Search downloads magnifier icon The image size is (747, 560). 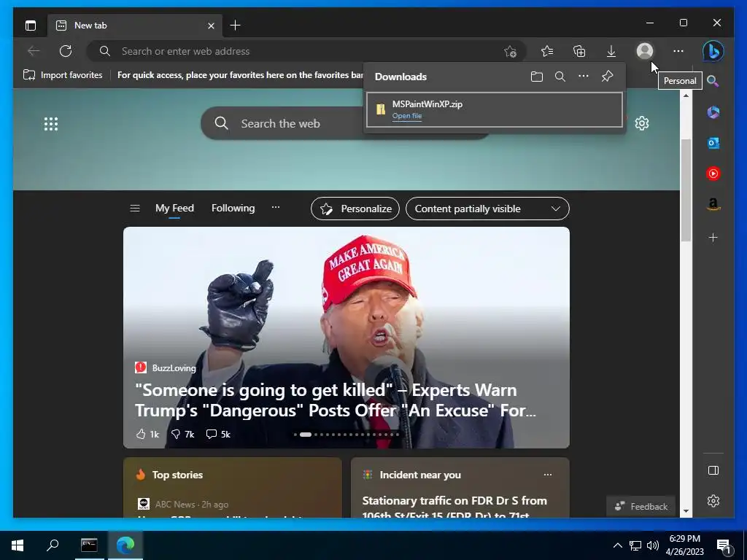pos(560,77)
